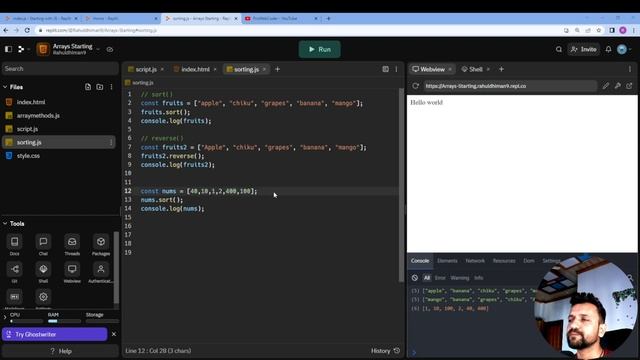Add a new editor tab with plus
This screenshot has width=640, height=360.
tap(278, 69)
